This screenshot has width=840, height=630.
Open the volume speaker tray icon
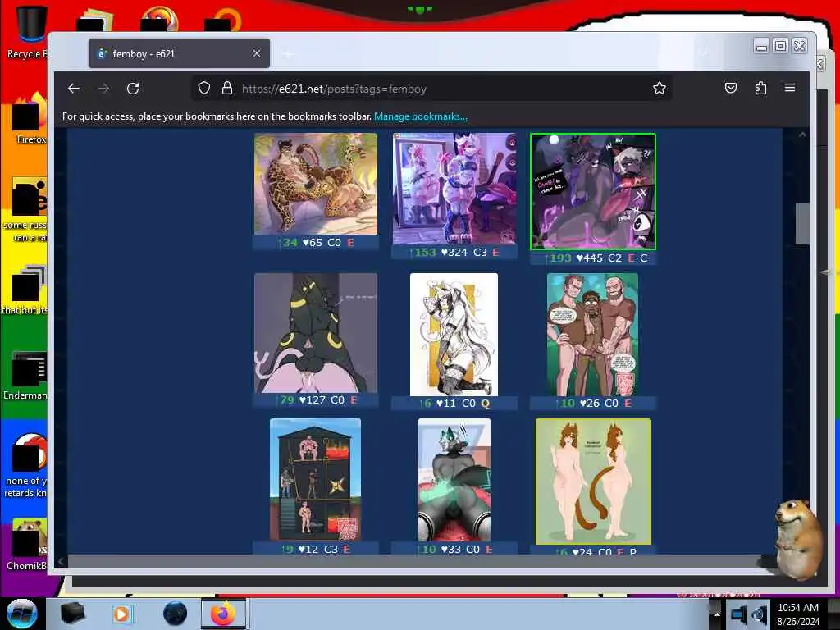pyautogui.click(x=759, y=614)
